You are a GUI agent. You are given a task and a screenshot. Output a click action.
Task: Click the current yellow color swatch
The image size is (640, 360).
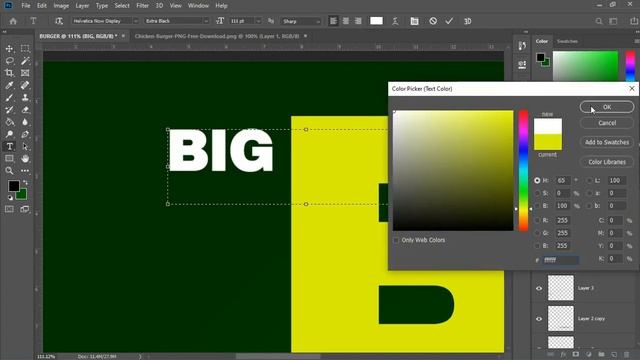tap(548, 142)
